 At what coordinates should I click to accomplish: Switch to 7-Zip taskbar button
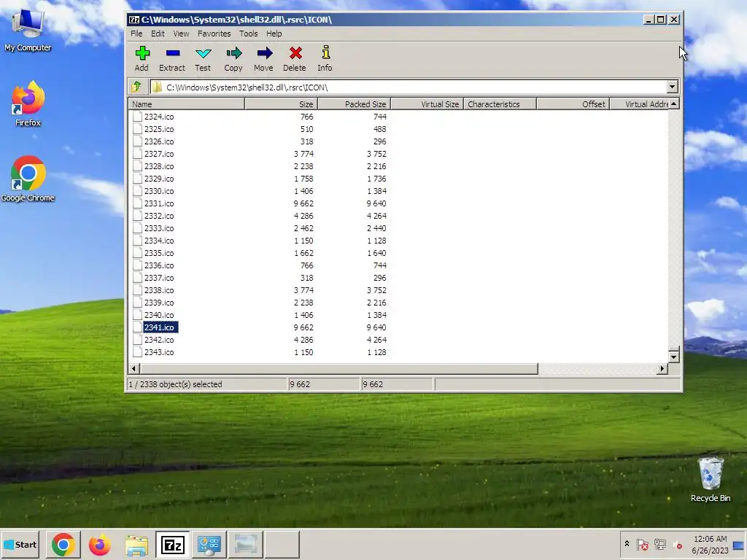click(172, 544)
